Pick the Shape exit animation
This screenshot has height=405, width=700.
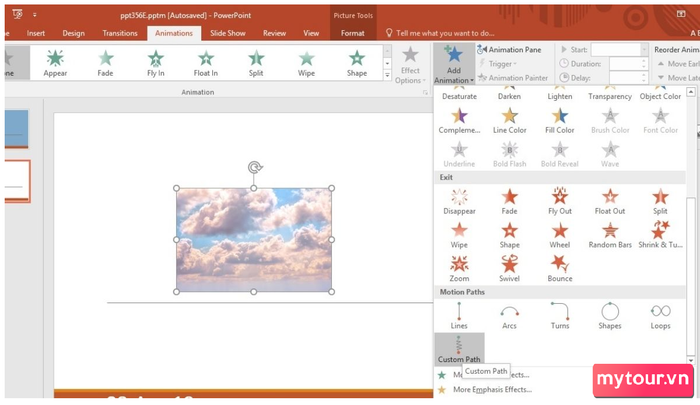point(509,235)
